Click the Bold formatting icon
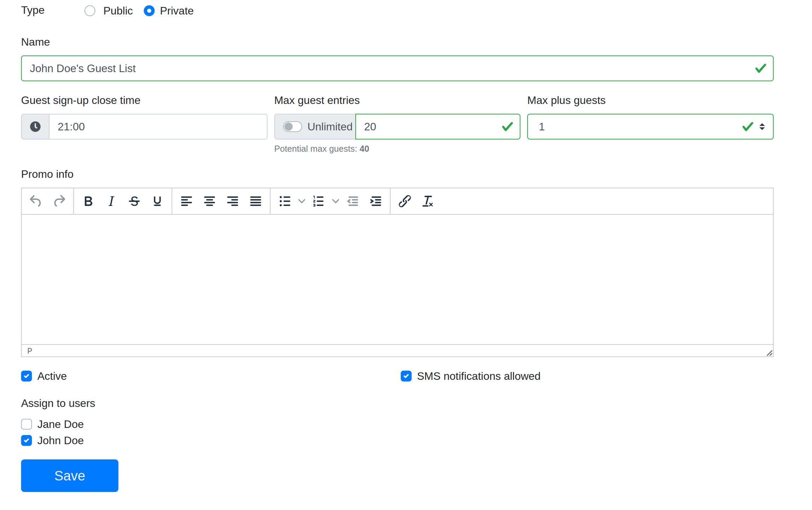The width and height of the screenshot is (812, 510). click(88, 201)
